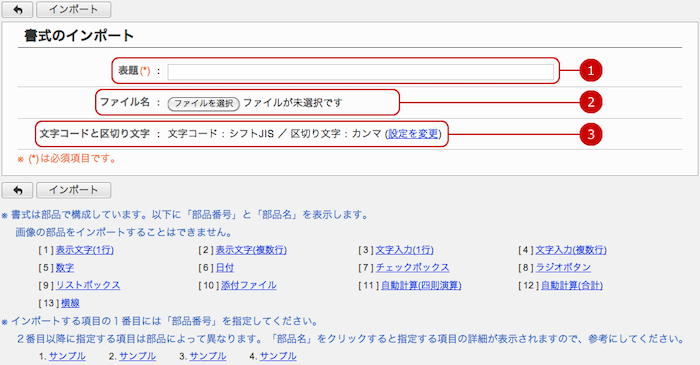The width and height of the screenshot is (700, 365).
Task: Open the 文字入力(1行) part link
Action: pyautogui.click(x=404, y=250)
